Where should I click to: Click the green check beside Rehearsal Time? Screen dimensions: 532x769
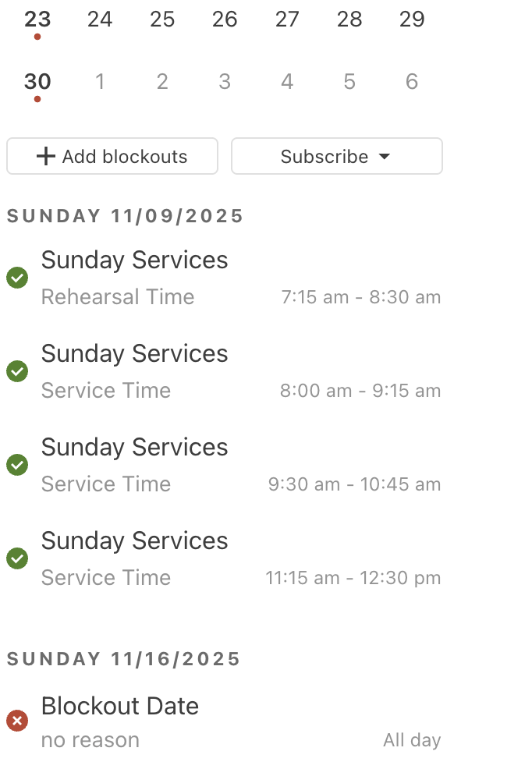pos(17,278)
